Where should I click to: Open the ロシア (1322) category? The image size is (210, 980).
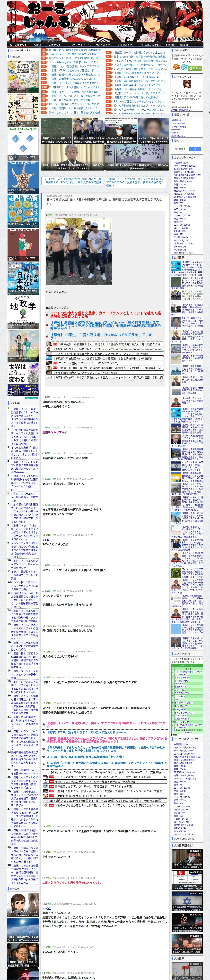coord(181,228)
